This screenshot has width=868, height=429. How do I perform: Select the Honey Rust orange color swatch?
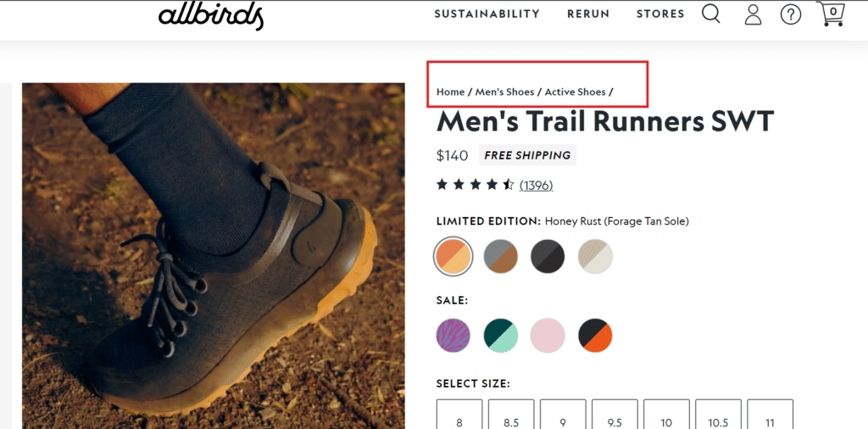453,256
